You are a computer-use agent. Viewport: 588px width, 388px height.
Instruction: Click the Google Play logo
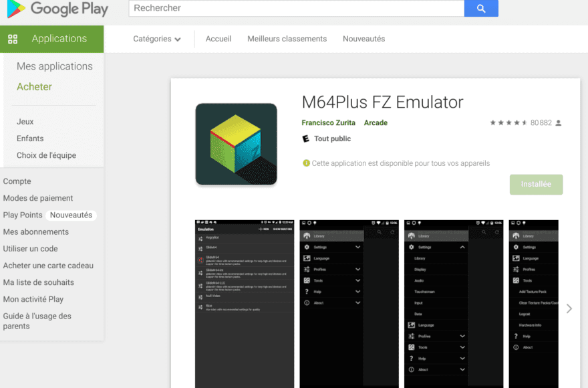click(x=57, y=9)
